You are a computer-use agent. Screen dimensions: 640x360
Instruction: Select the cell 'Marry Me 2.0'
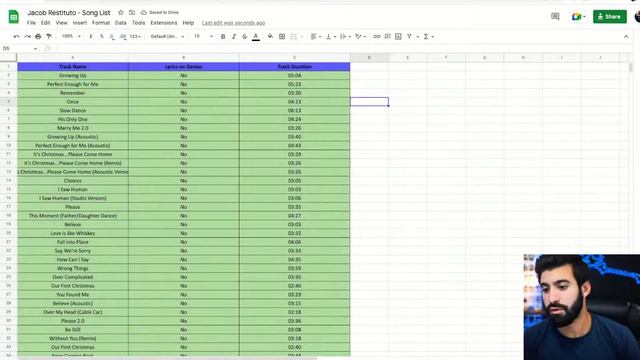(73, 128)
